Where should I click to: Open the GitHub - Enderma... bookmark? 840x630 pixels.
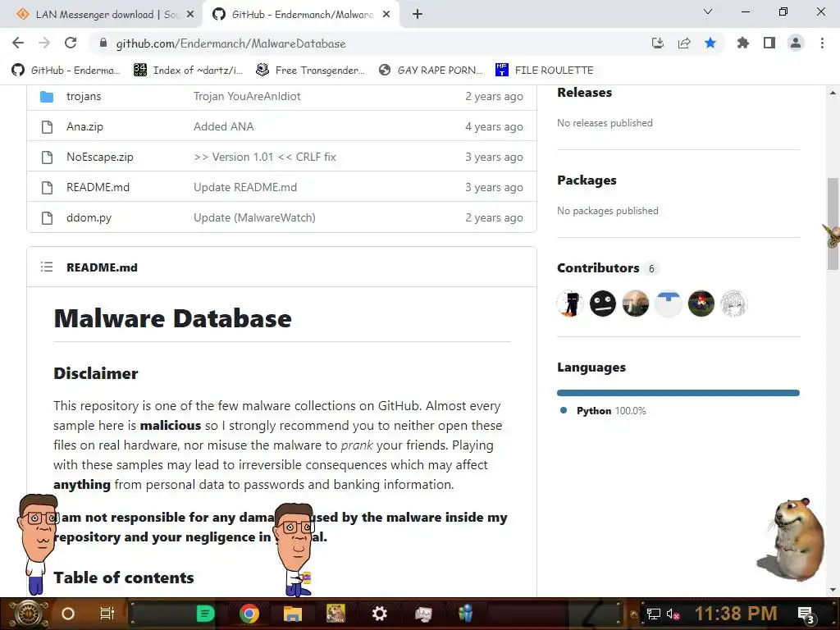[66, 71]
